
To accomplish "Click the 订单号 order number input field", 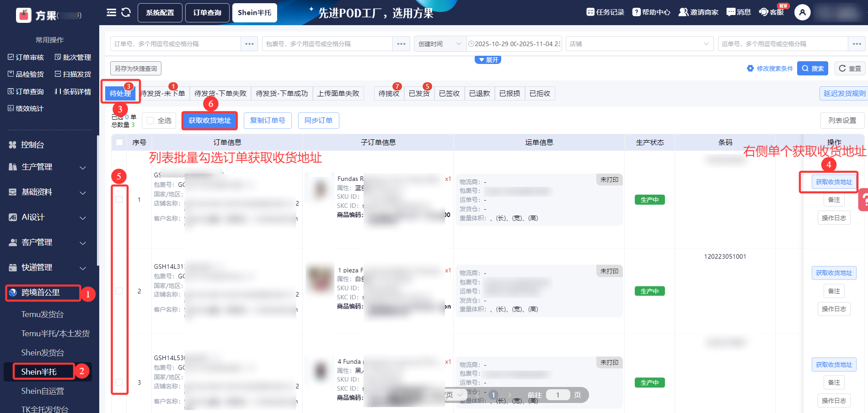I will click(x=176, y=44).
